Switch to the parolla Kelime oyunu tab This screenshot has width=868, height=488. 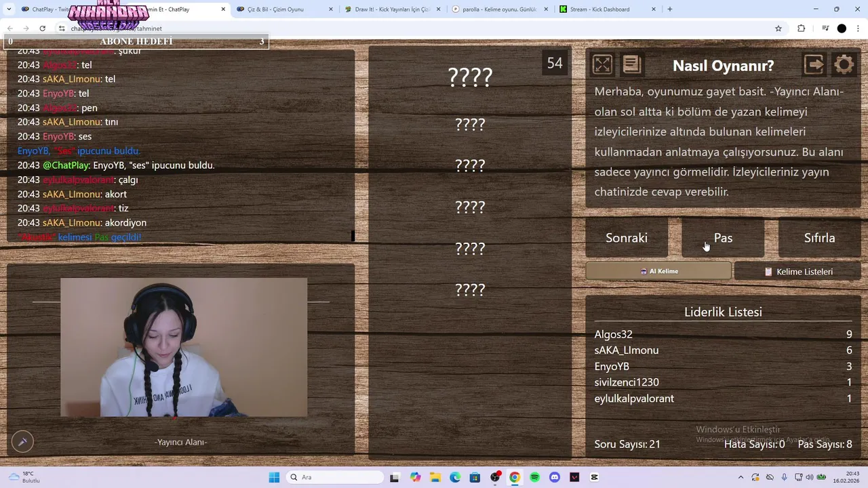click(499, 9)
